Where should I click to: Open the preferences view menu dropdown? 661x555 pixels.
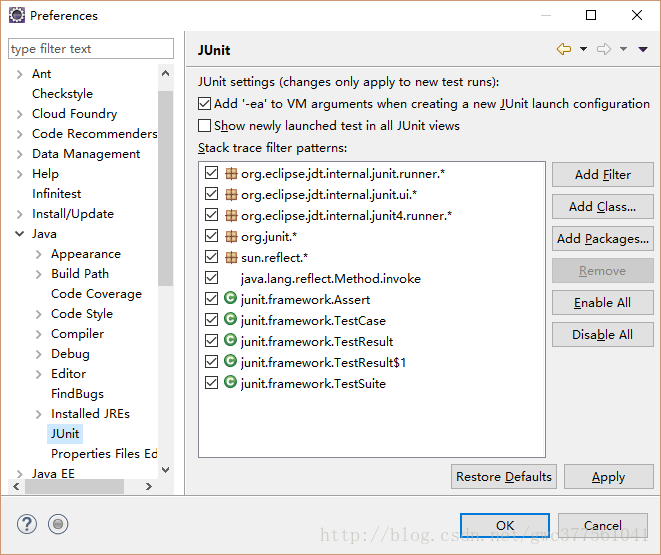(642, 49)
